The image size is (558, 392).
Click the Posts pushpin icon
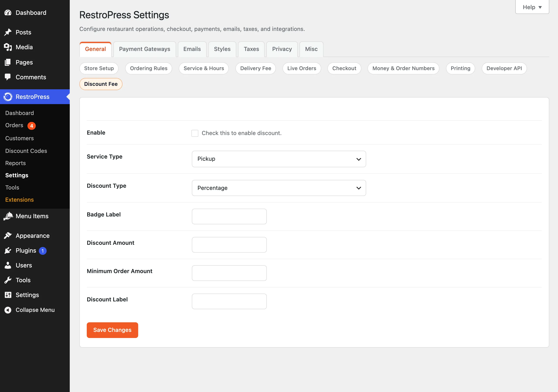[8, 32]
